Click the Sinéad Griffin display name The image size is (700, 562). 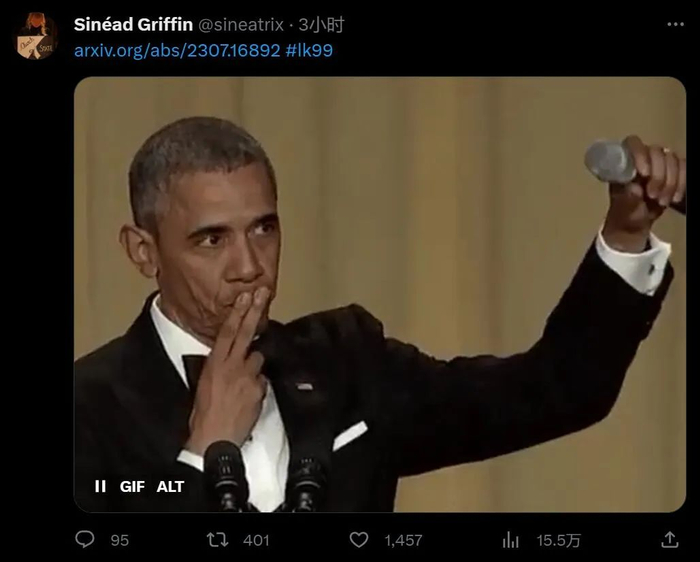pos(133,24)
